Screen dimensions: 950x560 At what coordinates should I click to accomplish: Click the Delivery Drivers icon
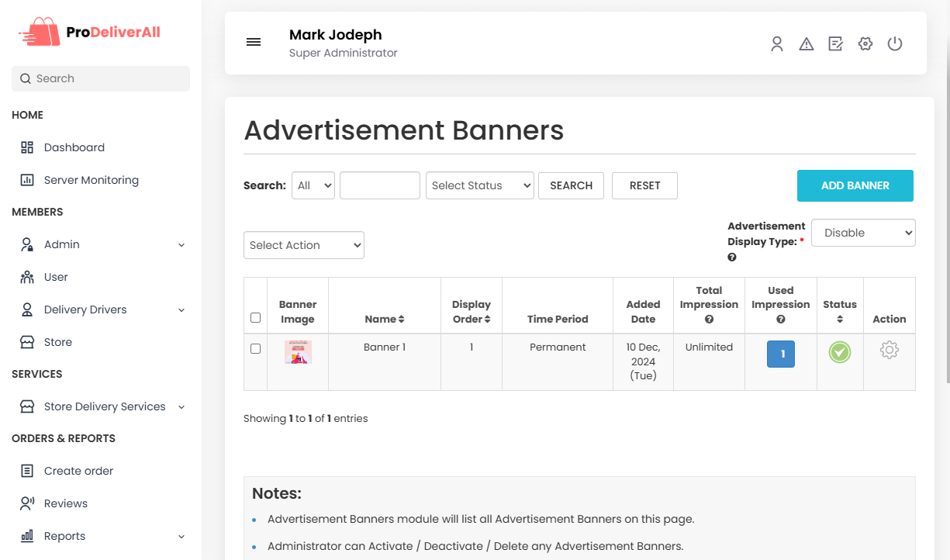point(27,309)
